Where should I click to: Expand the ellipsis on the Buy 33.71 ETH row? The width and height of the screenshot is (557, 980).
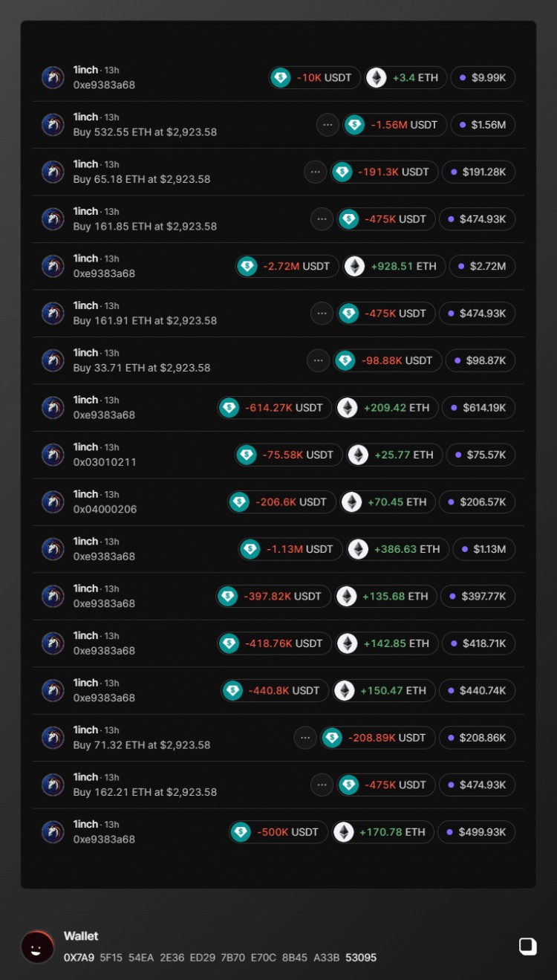tap(318, 360)
